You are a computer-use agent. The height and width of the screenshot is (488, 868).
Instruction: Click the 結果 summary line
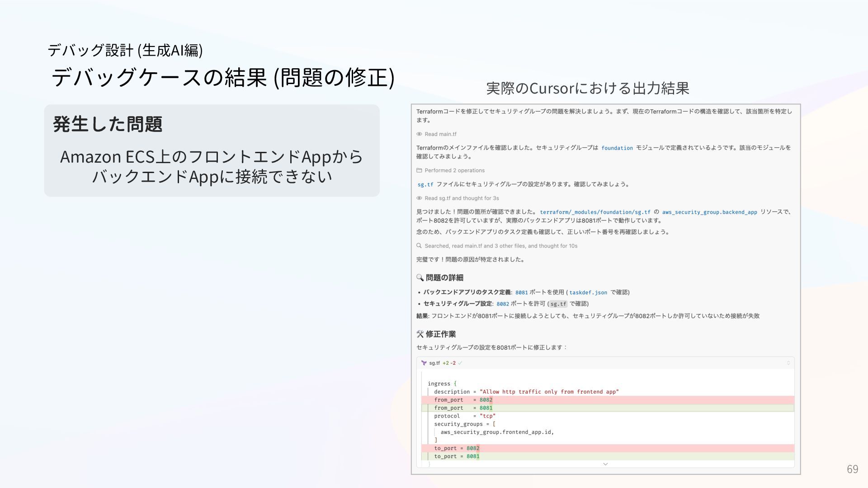588,316
